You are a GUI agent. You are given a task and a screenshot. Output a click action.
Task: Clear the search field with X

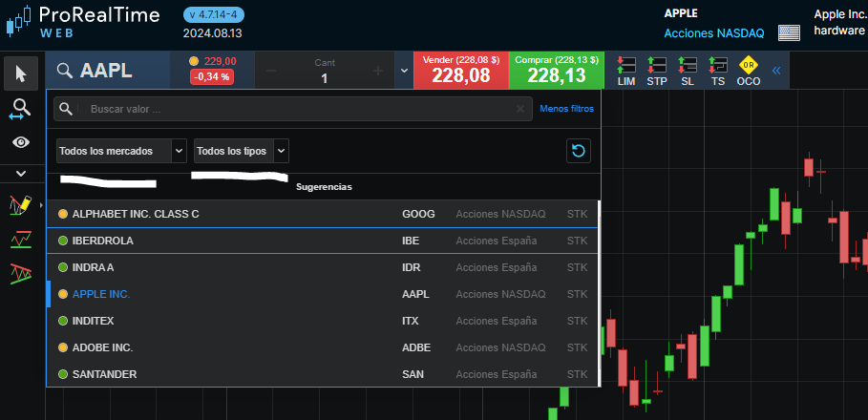520,109
